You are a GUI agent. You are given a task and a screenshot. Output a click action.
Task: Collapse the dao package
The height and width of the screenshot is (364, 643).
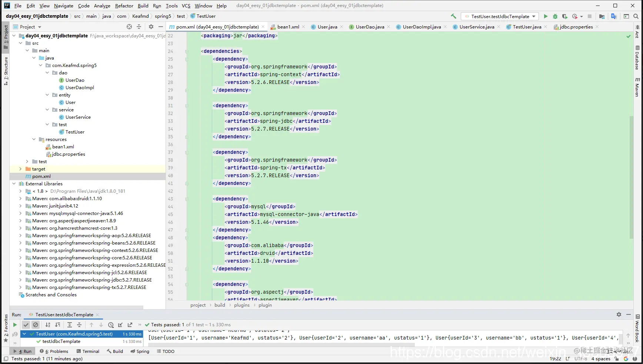tap(47, 73)
